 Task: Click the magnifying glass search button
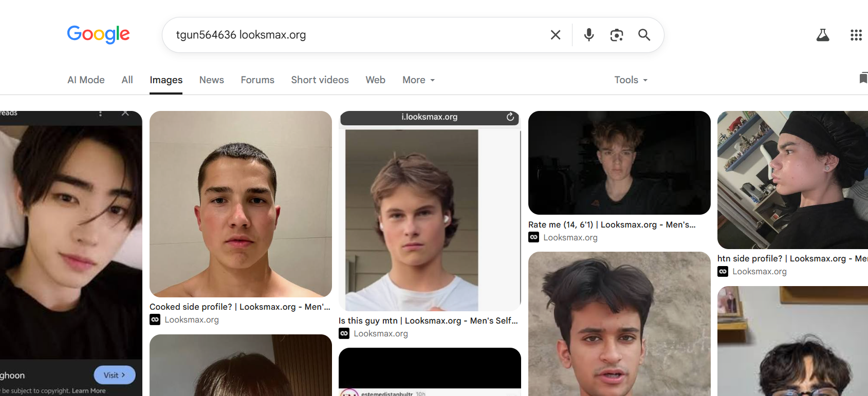[644, 35]
